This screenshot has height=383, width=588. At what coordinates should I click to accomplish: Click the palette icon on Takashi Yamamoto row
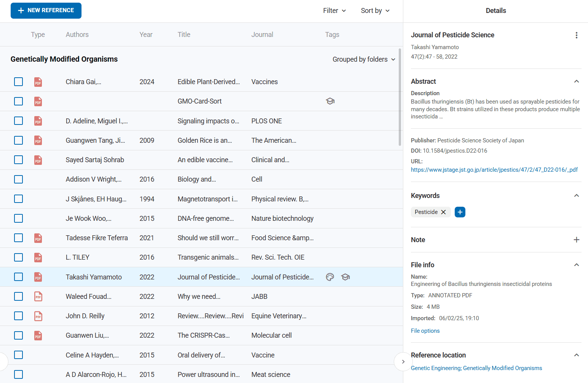(x=330, y=277)
